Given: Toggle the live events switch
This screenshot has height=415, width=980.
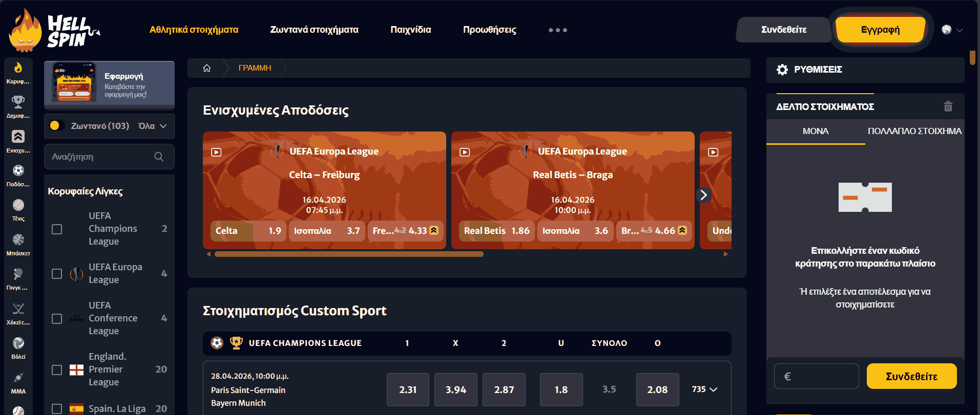Looking at the screenshot, I should pyautogui.click(x=56, y=126).
